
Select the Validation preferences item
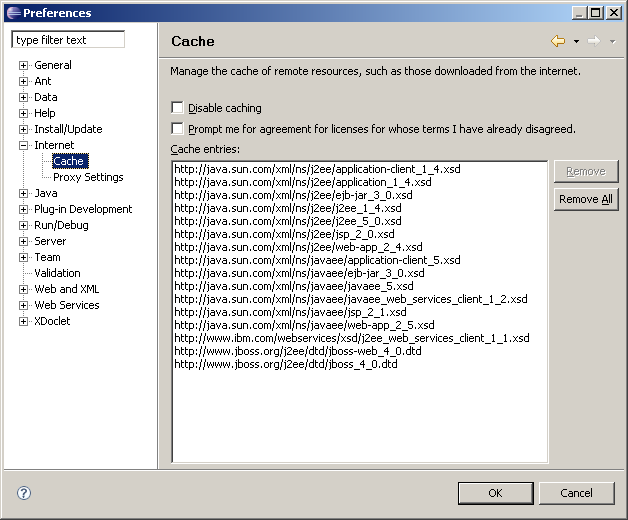(x=57, y=273)
